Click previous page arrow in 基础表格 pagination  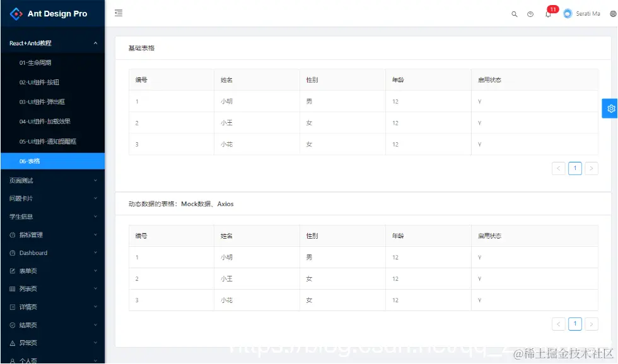pos(559,168)
